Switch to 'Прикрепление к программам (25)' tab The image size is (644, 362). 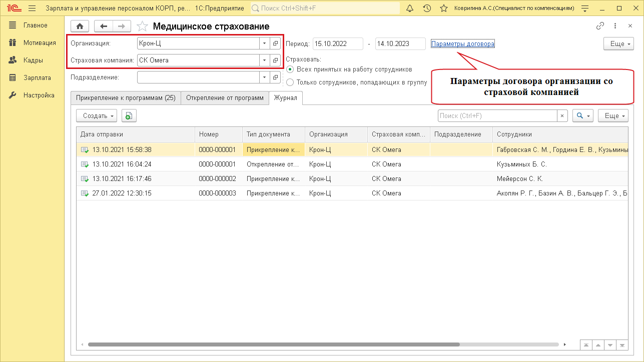126,98
